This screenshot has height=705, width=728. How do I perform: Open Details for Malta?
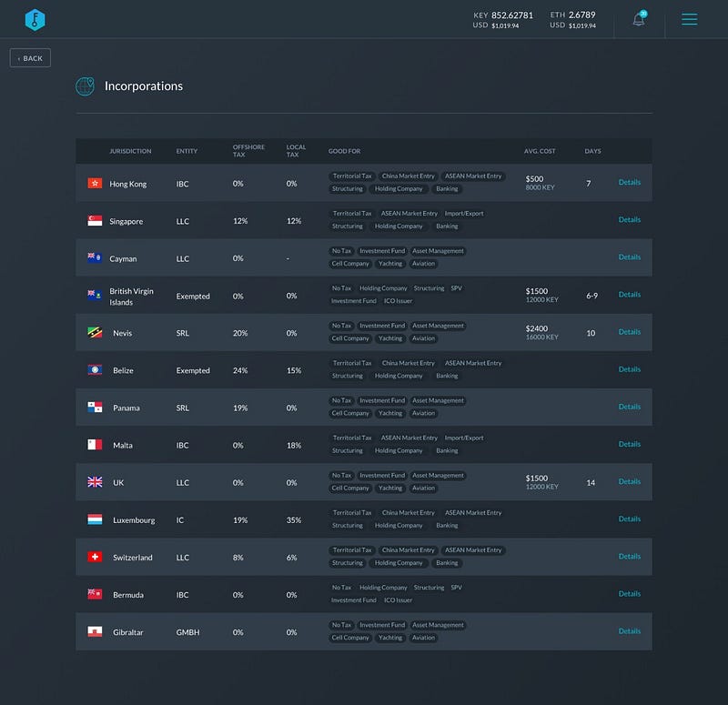click(629, 444)
